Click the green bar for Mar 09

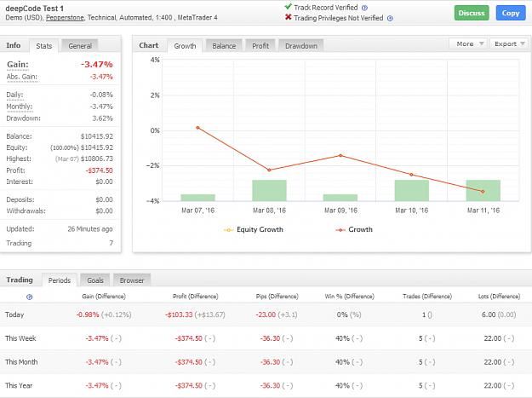click(340, 198)
